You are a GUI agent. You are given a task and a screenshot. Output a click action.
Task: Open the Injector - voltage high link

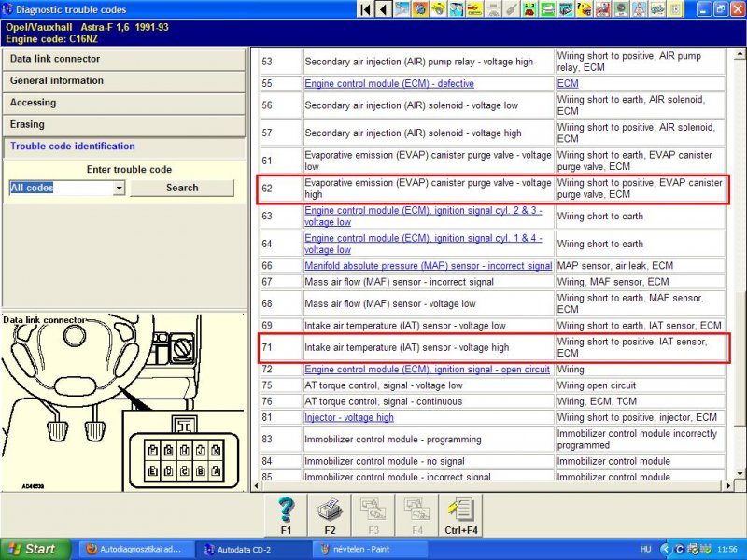tap(349, 417)
